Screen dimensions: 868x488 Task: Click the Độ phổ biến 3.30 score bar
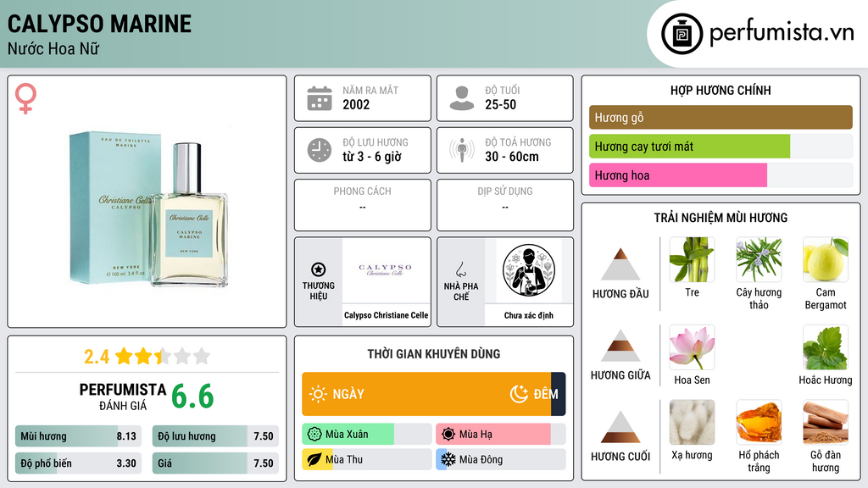79,463
